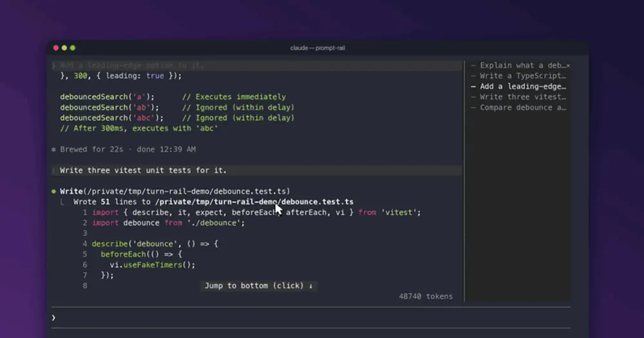This screenshot has width=644, height=338.
Task: Select the 'Explain what a deb…' rail entry
Action: click(x=520, y=65)
